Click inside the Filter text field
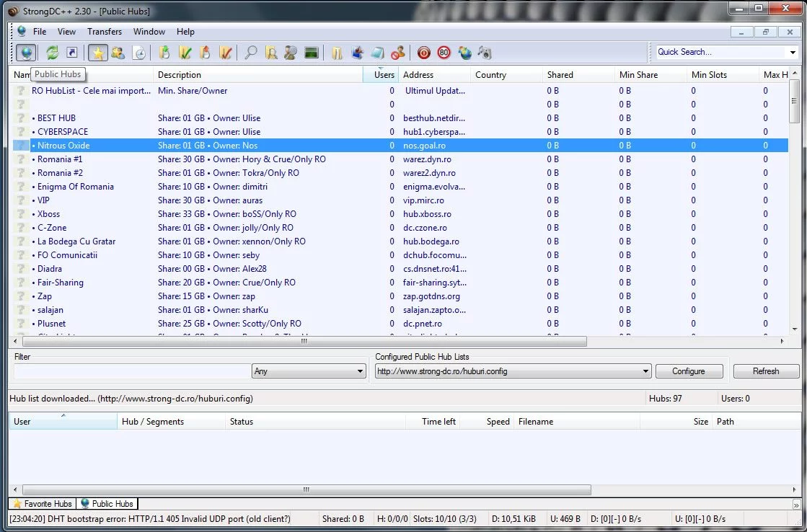The height and width of the screenshot is (532, 807). [131, 371]
